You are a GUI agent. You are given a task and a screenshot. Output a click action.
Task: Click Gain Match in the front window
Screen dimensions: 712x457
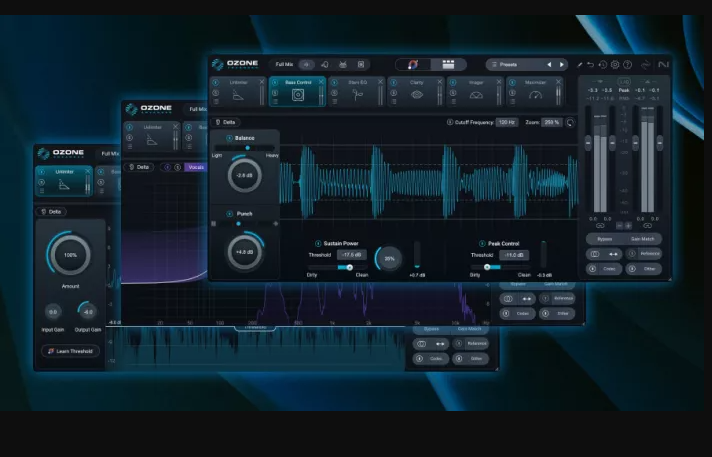(x=643, y=239)
